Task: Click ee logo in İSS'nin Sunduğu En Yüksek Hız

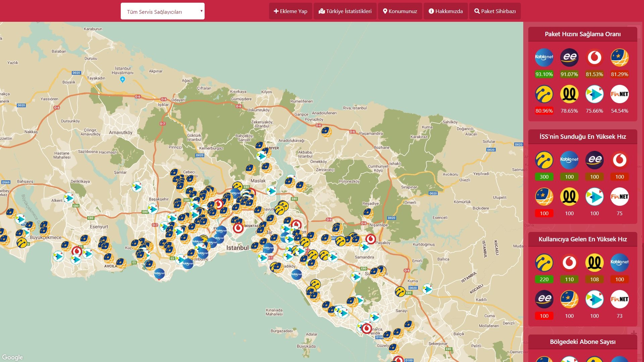Action: [x=594, y=160]
